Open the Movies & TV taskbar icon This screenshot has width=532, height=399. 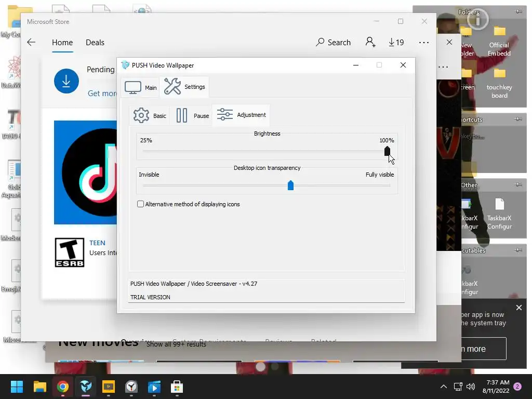tap(154, 387)
